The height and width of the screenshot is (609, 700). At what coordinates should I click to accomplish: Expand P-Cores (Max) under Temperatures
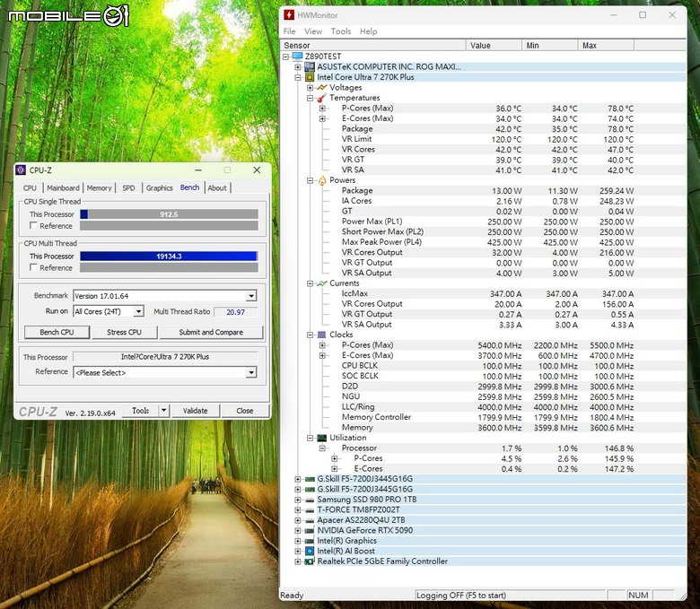(x=322, y=108)
